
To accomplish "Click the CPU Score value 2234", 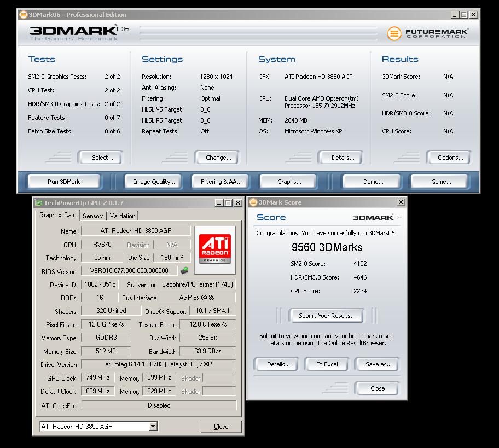I will pyautogui.click(x=360, y=291).
